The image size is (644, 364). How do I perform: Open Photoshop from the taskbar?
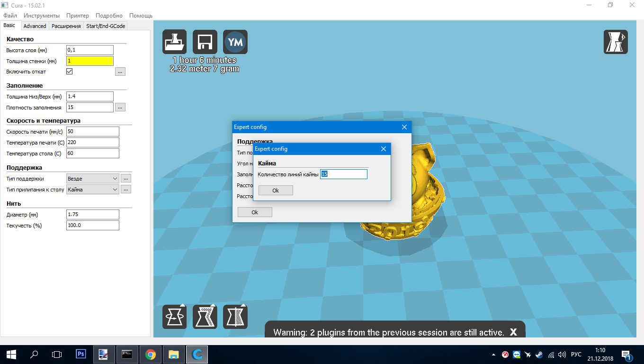tap(81, 354)
